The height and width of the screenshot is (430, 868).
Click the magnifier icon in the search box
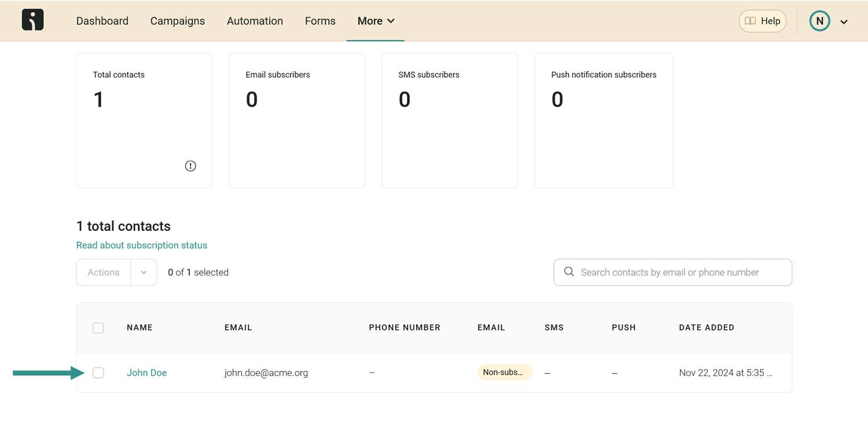click(x=569, y=272)
